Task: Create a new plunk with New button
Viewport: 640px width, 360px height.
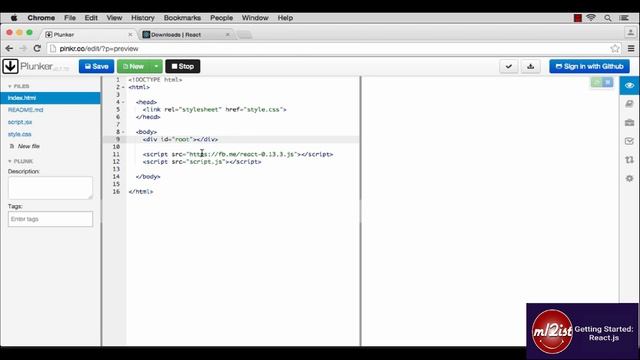Action: tap(133, 66)
